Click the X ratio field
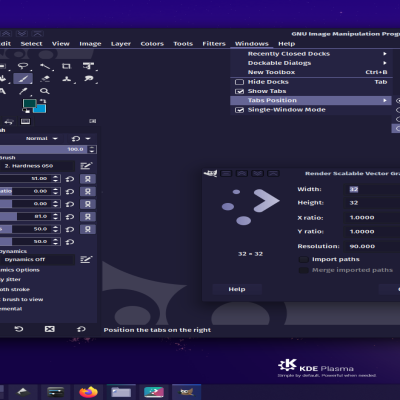The height and width of the screenshot is (400, 400). [x=372, y=218]
